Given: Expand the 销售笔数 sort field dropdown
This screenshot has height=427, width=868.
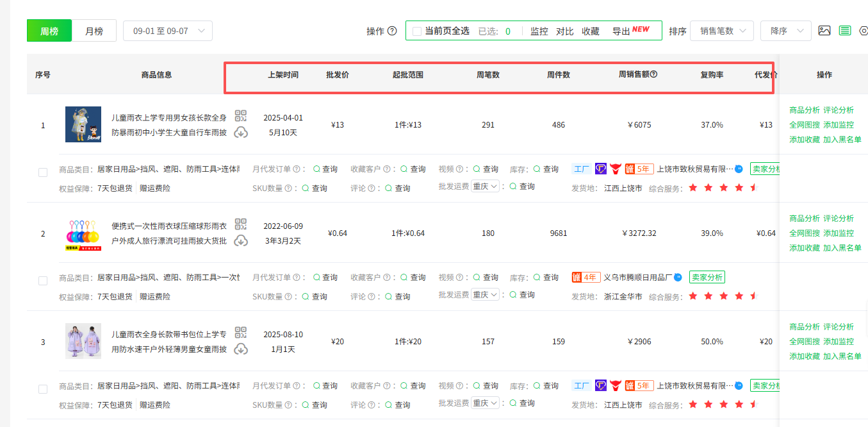Looking at the screenshot, I should (x=721, y=31).
